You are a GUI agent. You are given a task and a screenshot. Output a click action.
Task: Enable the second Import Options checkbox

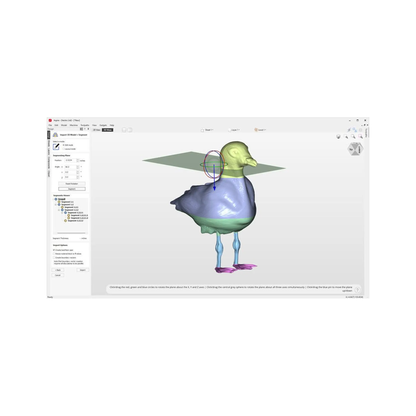(x=54, y=254)
